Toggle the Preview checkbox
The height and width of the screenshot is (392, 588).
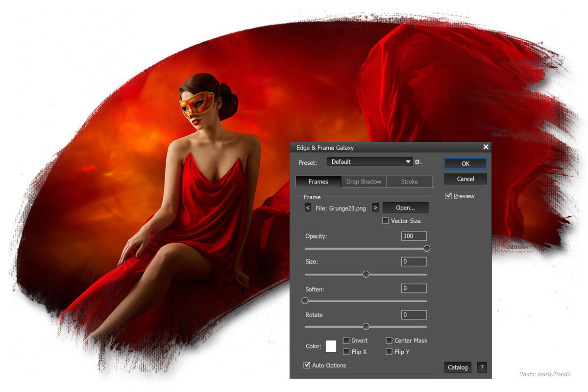tap(448, 196)
